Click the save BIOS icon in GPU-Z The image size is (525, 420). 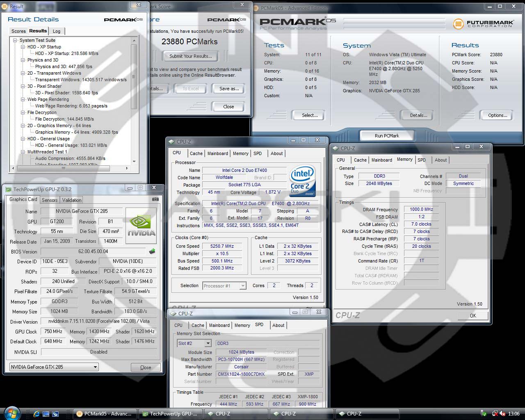pos(152,251)
